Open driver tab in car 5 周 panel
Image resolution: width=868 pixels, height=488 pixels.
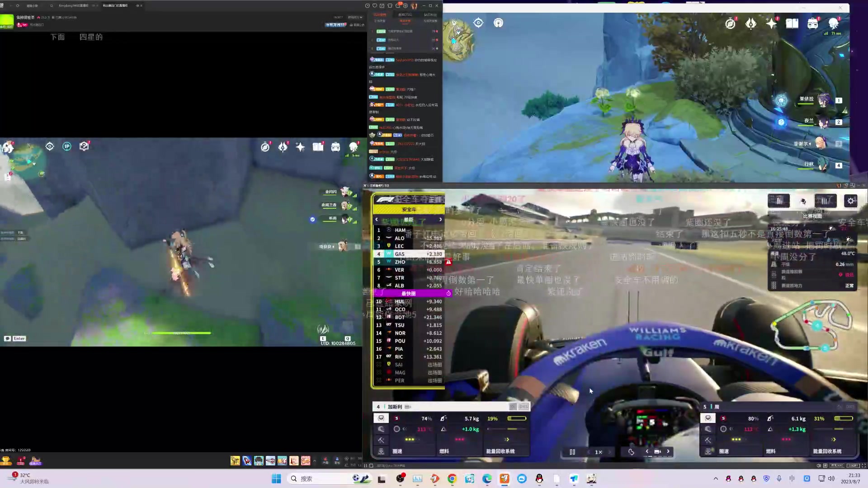click(x=708, y=418)
